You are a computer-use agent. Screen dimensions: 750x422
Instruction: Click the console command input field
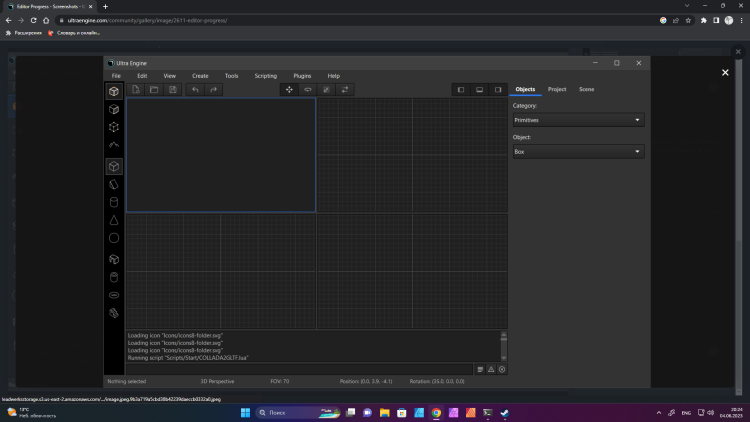click(x=298, y=369)
